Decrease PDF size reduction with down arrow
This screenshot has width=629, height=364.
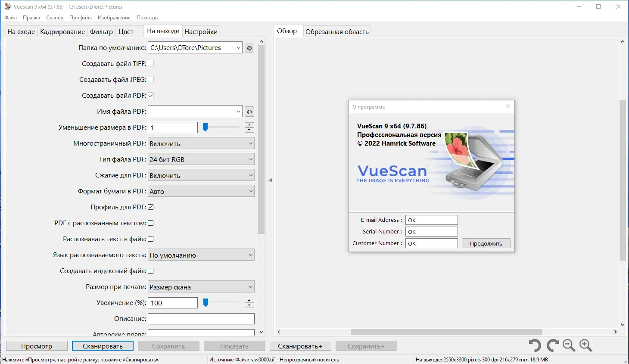click(x=249, y=130)
